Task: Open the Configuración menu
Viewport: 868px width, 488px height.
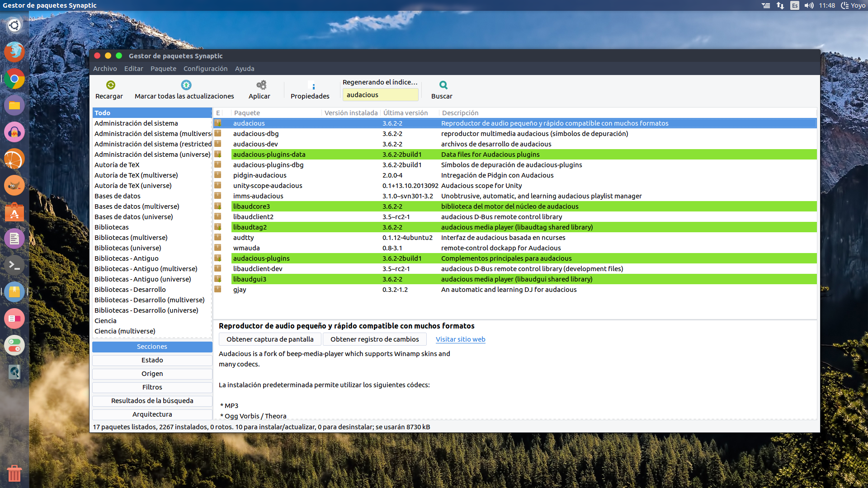Action: 205,69
